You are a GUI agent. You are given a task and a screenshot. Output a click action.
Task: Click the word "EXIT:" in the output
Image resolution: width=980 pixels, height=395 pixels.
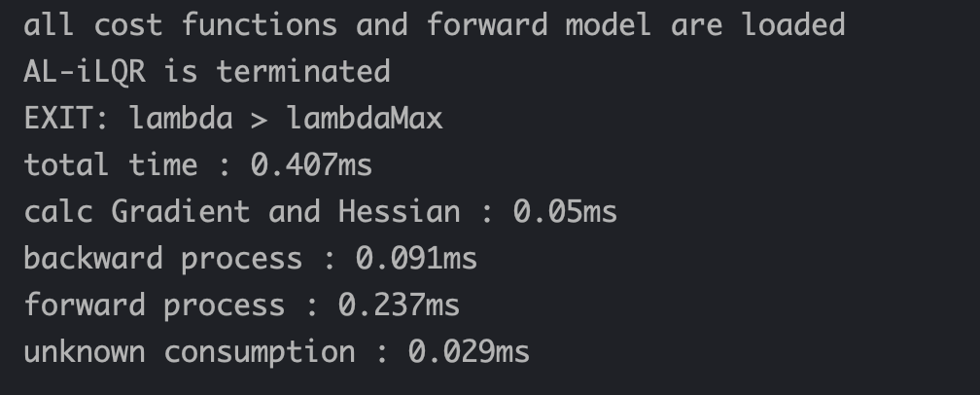[x=66, y=119]
